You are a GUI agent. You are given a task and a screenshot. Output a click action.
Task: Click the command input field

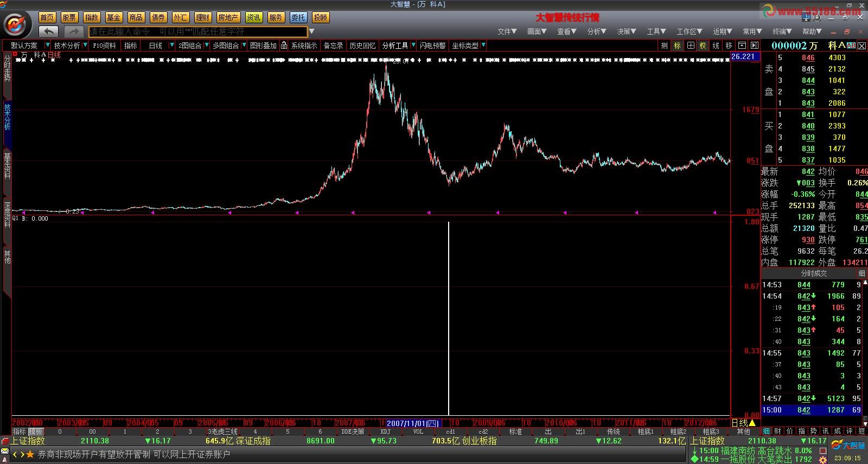(x=198, y=31)
